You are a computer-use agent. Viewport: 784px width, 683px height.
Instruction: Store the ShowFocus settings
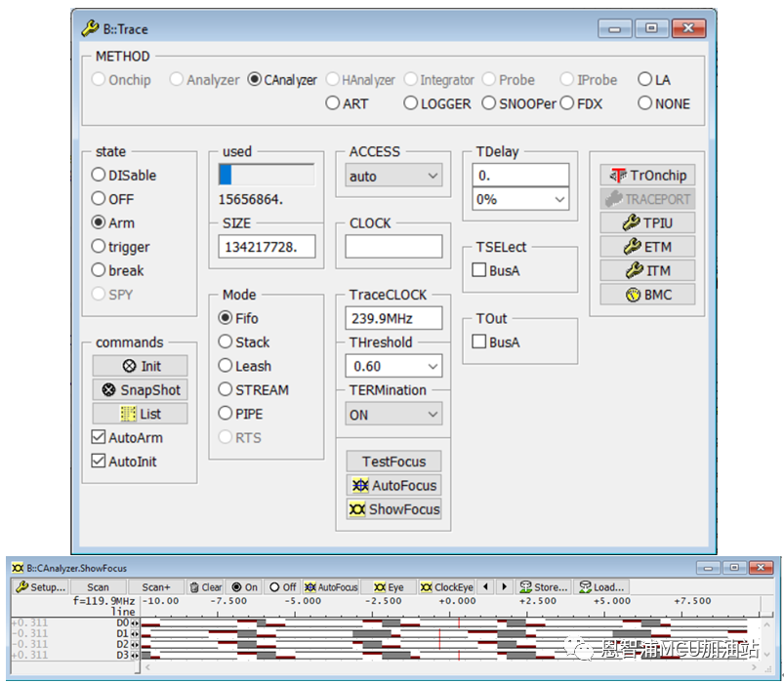544,587
